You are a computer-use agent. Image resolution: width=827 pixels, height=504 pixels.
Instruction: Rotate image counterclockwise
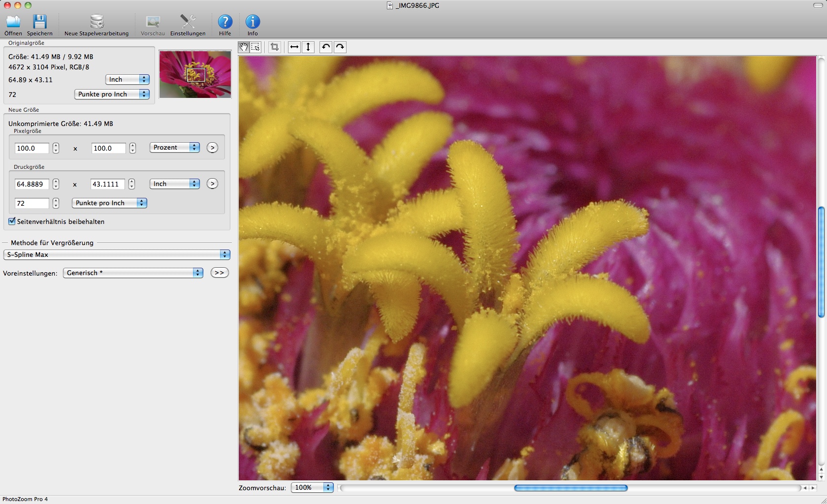pyautogui.click(x=325, y=47)
